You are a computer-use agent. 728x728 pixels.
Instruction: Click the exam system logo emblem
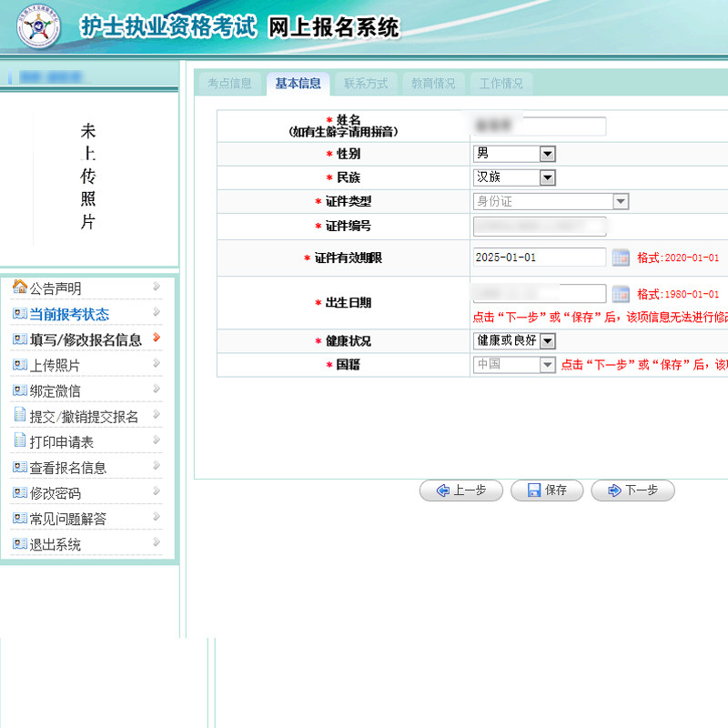point(38,26)
